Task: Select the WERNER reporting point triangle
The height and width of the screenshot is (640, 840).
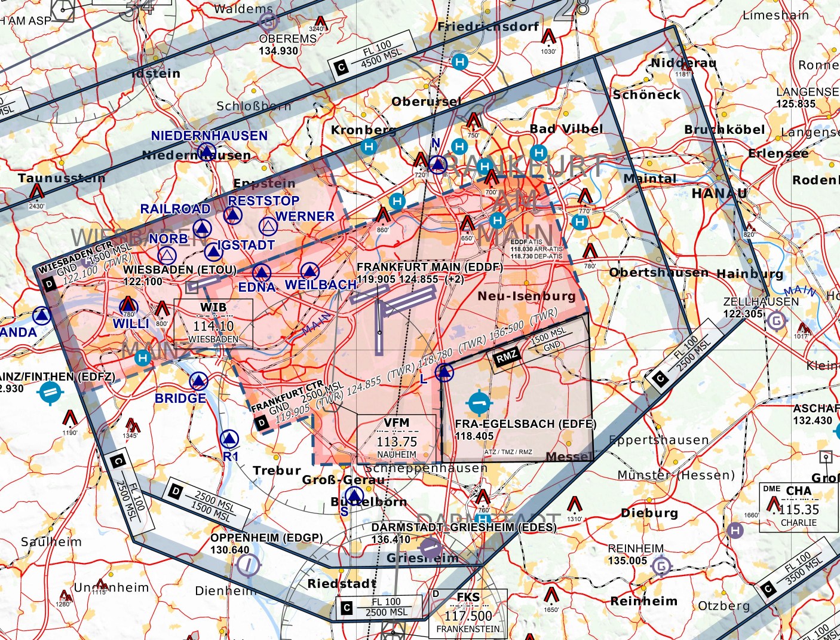Action: tap(268, 226)
